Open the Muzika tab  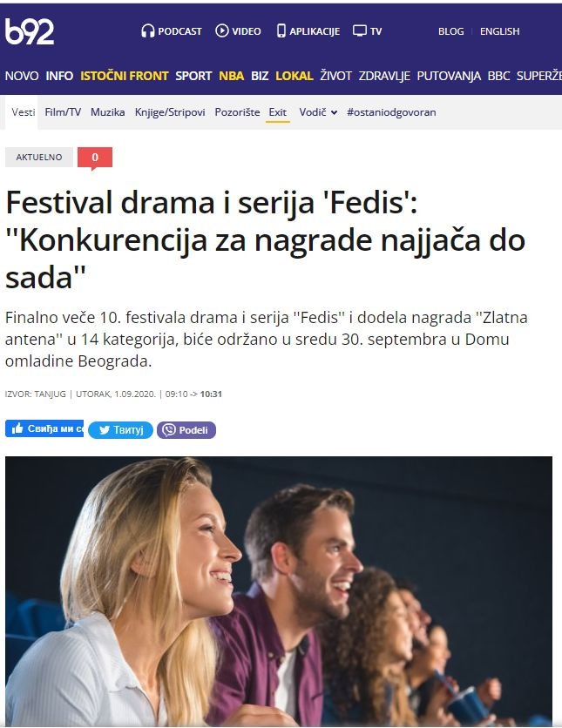tap(108, 112)
